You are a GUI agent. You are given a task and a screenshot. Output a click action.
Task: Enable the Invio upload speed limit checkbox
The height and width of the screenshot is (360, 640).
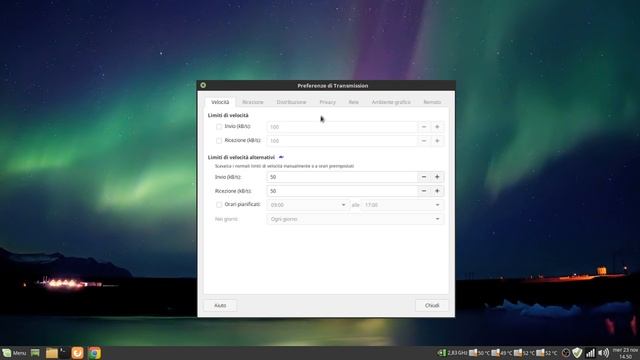219,127
